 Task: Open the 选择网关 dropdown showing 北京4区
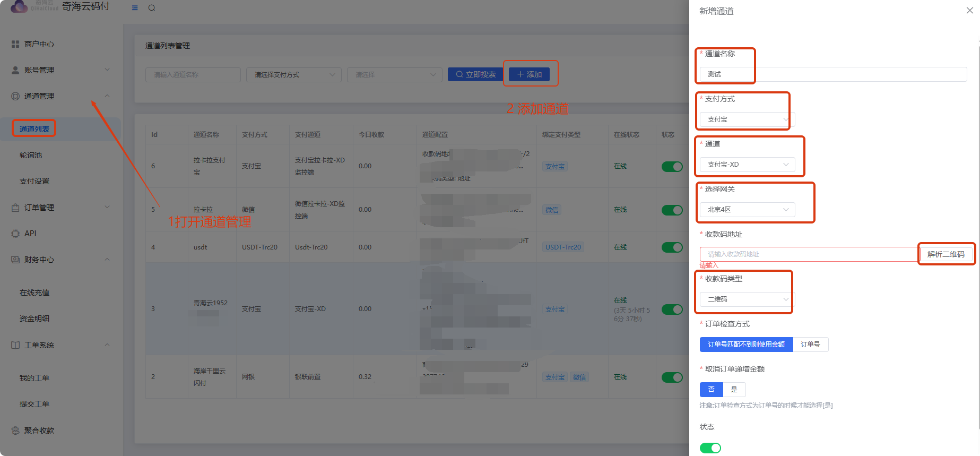747,210
